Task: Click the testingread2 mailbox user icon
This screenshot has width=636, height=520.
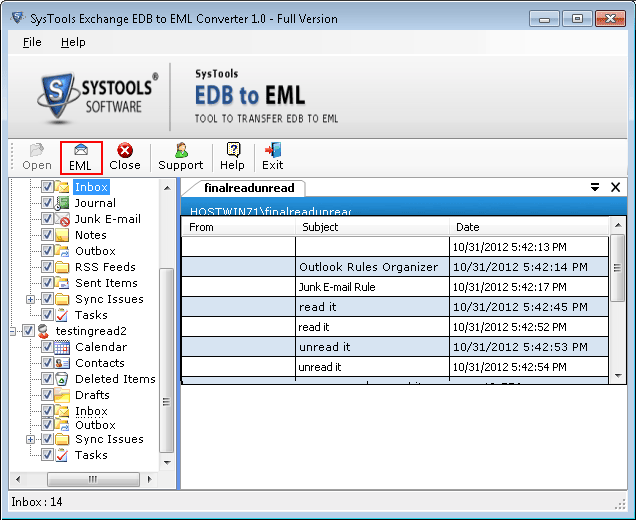Action: click(x=43, y=331)
